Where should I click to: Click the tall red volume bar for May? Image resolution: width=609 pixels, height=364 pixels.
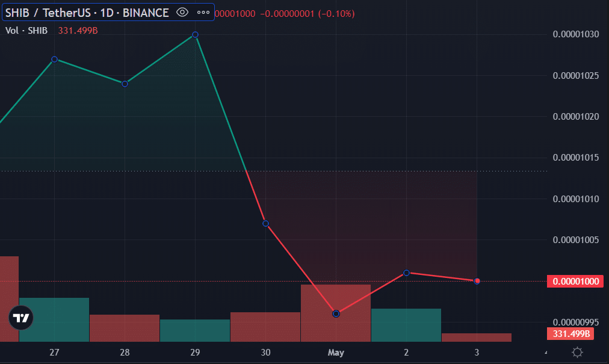point(336,313)
